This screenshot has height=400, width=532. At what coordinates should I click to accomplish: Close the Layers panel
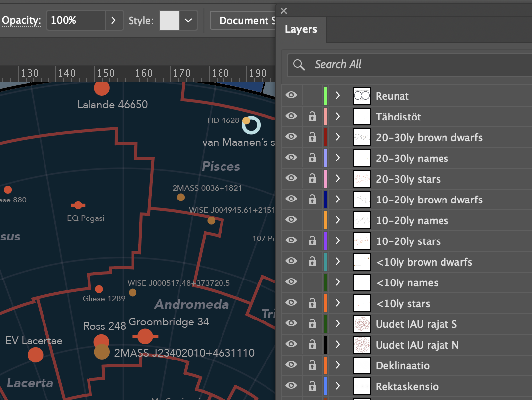[284, 11]
